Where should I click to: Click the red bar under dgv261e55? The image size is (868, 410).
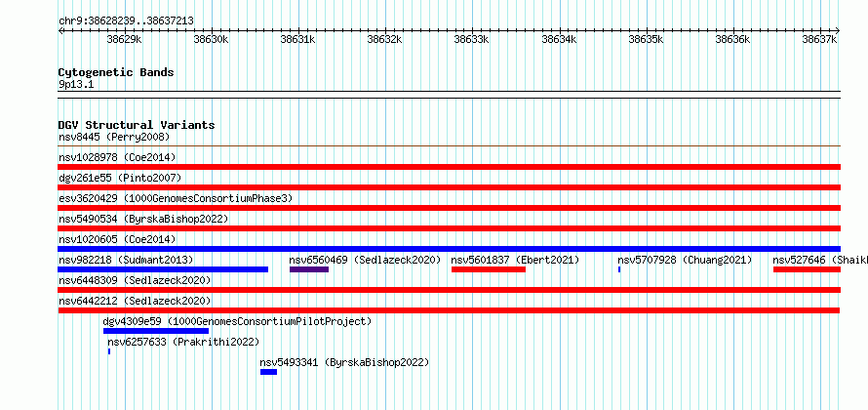click(449, 187)
